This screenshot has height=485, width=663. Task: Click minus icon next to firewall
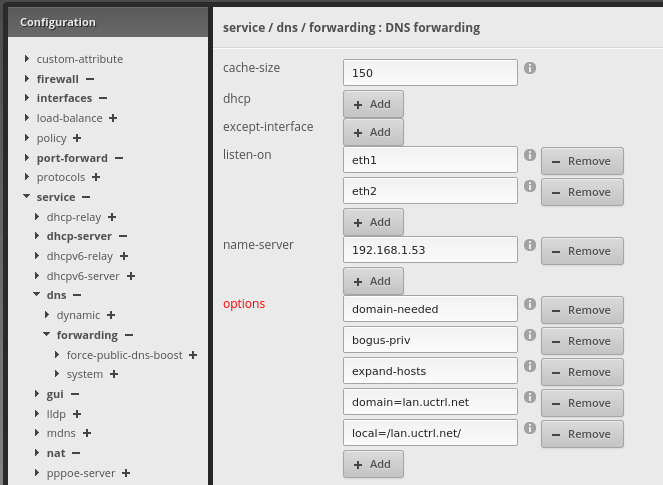[x=90, y=79]
